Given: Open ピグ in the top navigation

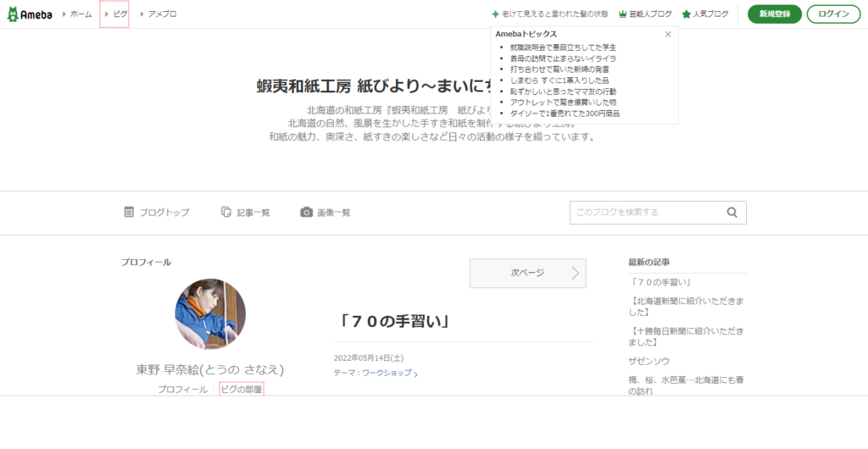Looking at the screenshot, I should (120, 14).
